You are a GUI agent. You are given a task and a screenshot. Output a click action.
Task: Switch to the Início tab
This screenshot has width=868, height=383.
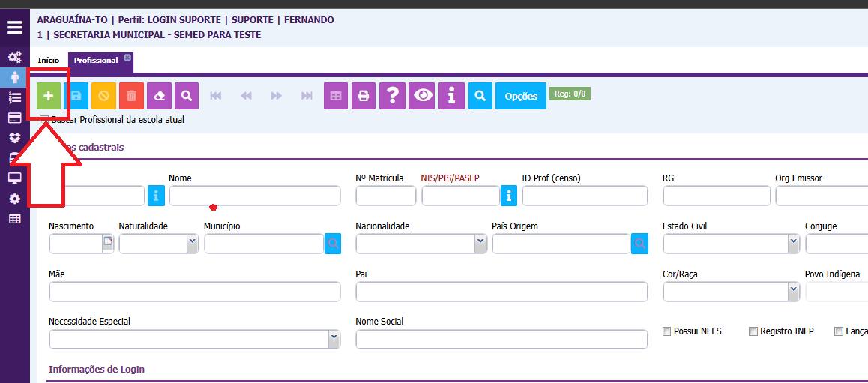click(49, 60)
